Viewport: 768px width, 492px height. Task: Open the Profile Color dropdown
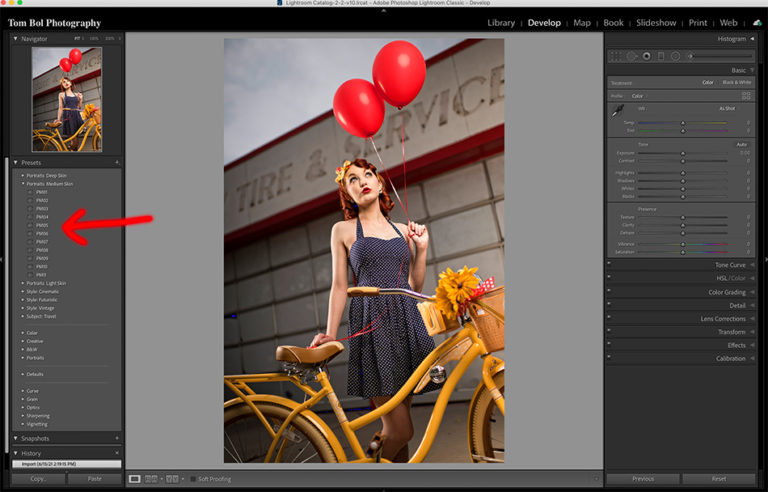click(x=637, y=96)
